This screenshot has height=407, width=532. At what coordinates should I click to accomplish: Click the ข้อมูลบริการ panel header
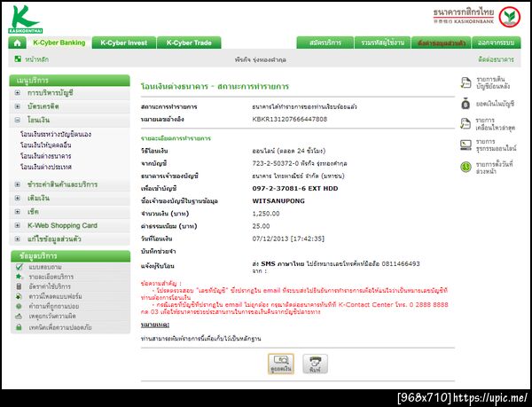coord(70,255)
